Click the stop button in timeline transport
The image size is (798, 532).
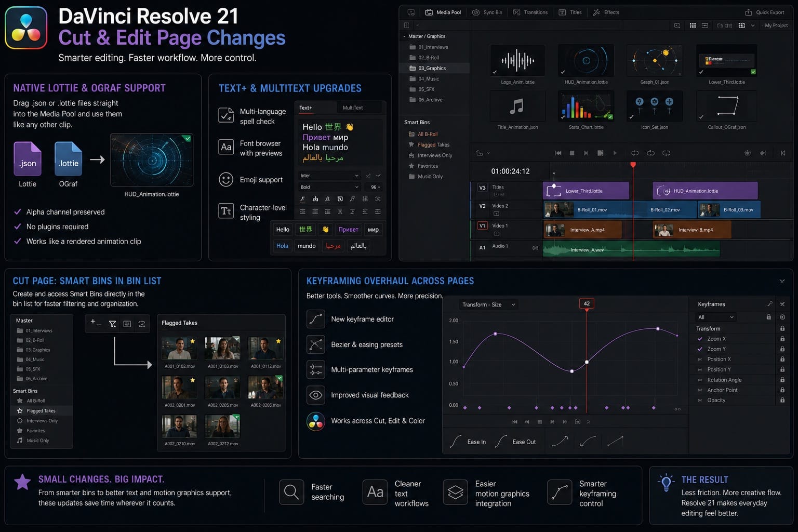(x=572, y=153)
